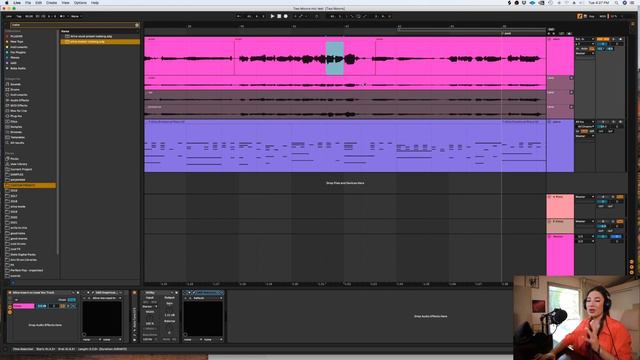Select the Utility device title bar
640x360 pixels.
pyautogui.click(x=160, y=293)
